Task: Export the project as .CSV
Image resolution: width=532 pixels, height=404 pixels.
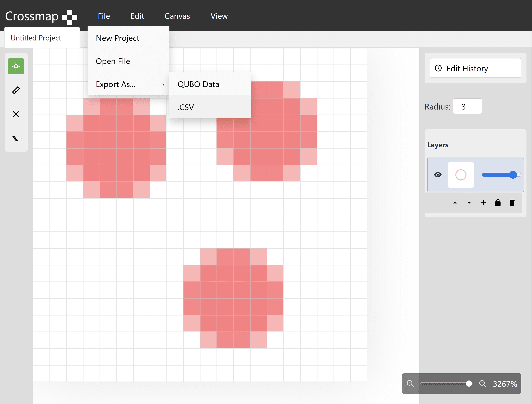Action: click(186, 107)
